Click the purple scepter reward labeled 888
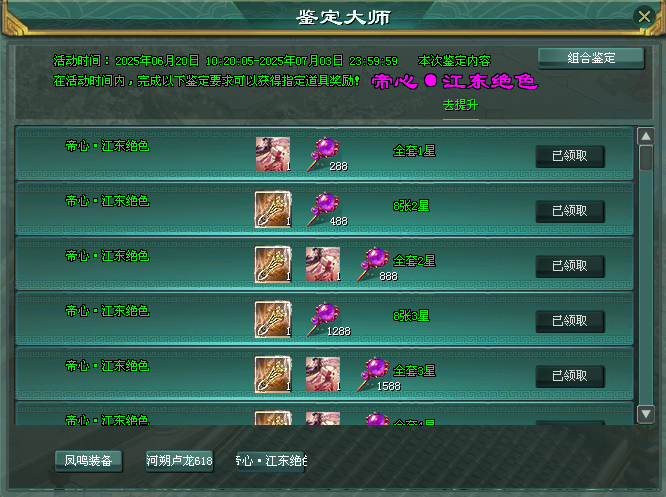 [373, 264]
